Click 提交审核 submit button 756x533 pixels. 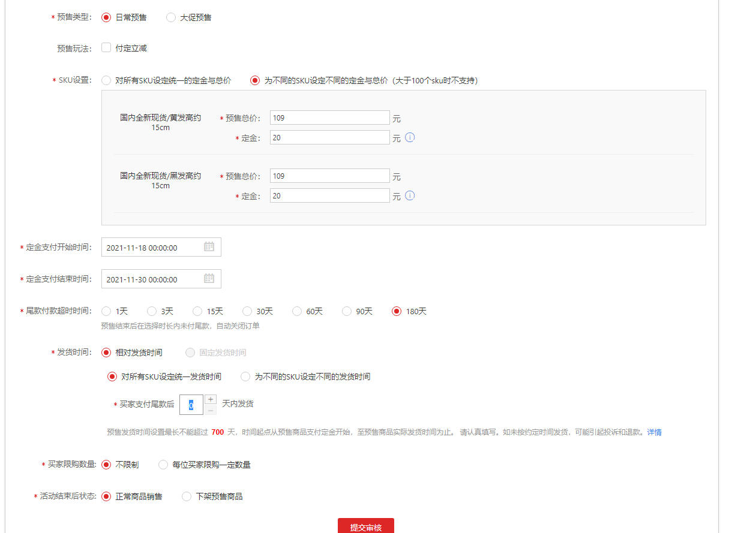(366, 526)
